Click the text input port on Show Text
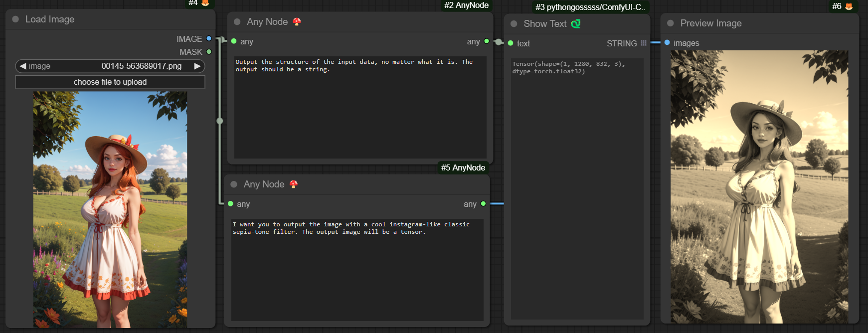This screenshot has width=868, height=333. click(x=511, y=43)
